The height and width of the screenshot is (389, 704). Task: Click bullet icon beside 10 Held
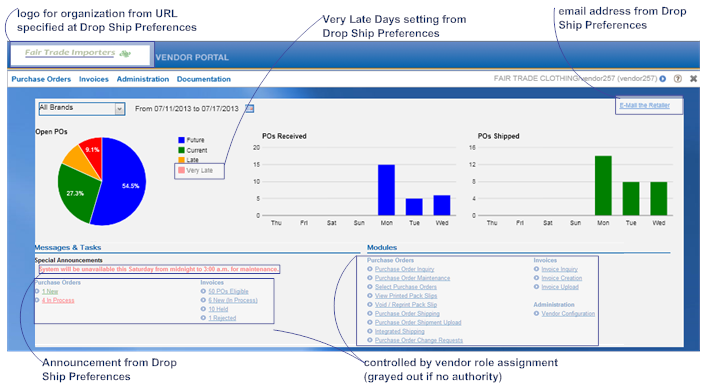pyautogui.click(x=203, y=309)
